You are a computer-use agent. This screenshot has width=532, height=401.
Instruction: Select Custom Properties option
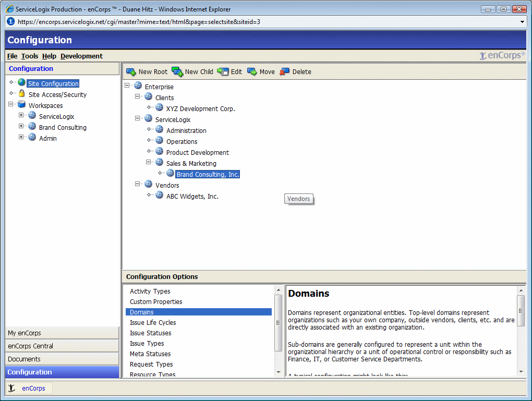click(x=156, y=301)
